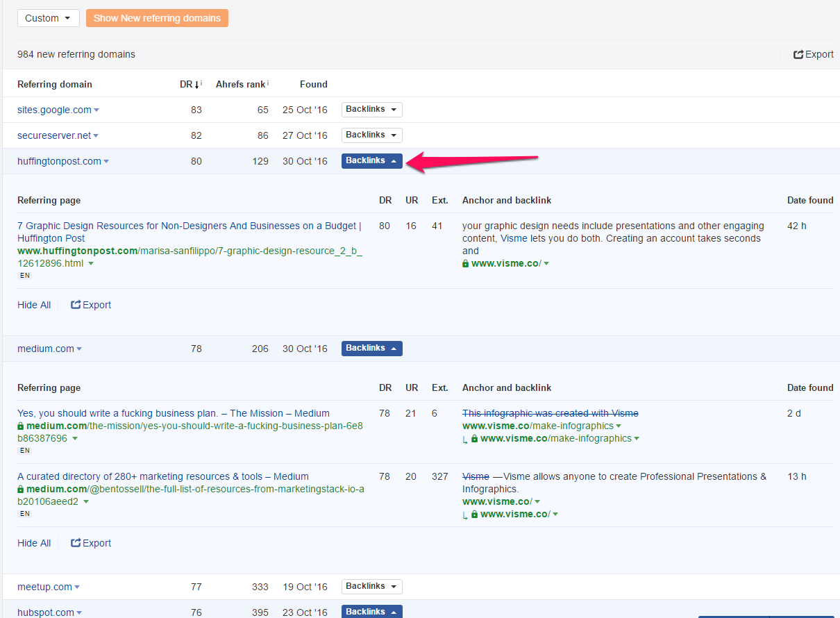
Task: Export the referring domains list at top right
Action: coord(814,54)
